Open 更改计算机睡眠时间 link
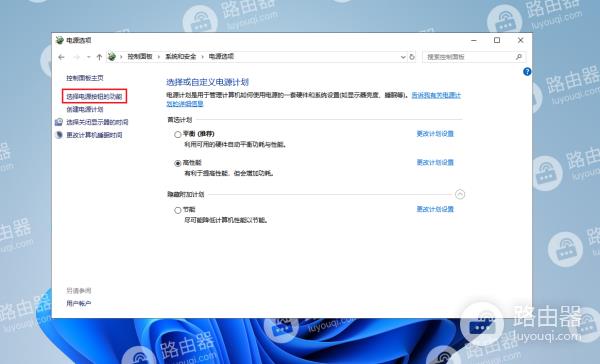This screenshot has height=364, width=600. pyautogui.click(x=94, y=135)
